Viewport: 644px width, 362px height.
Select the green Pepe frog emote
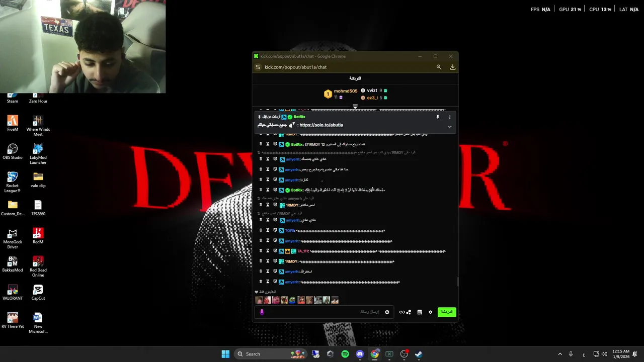pyautogui.click(x=292, y=300)
